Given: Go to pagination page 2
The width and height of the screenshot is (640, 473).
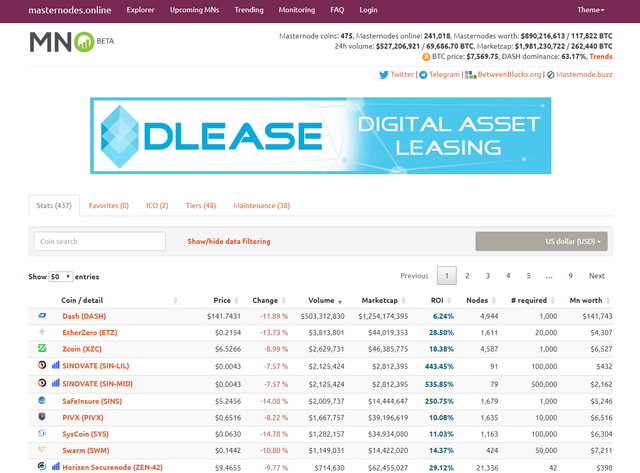Looking at the screenshot, I should pos(467,276).
